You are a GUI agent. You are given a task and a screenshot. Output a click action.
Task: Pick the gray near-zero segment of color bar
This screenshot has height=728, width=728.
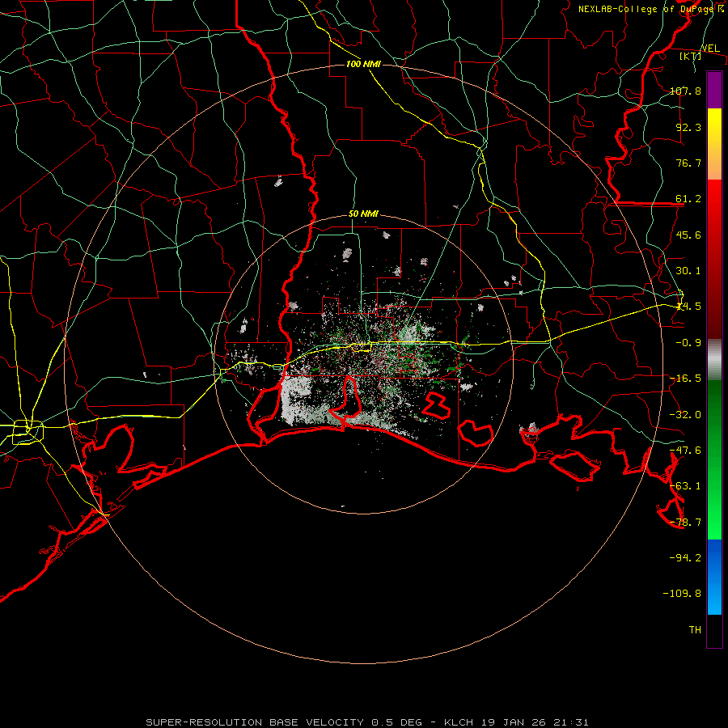pyautogui.click(x=714, y=360)
